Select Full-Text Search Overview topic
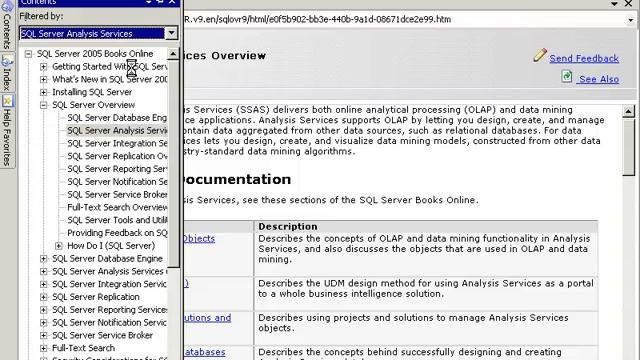Viewport: 640px width, 360px height. click(x=117, y=207)
